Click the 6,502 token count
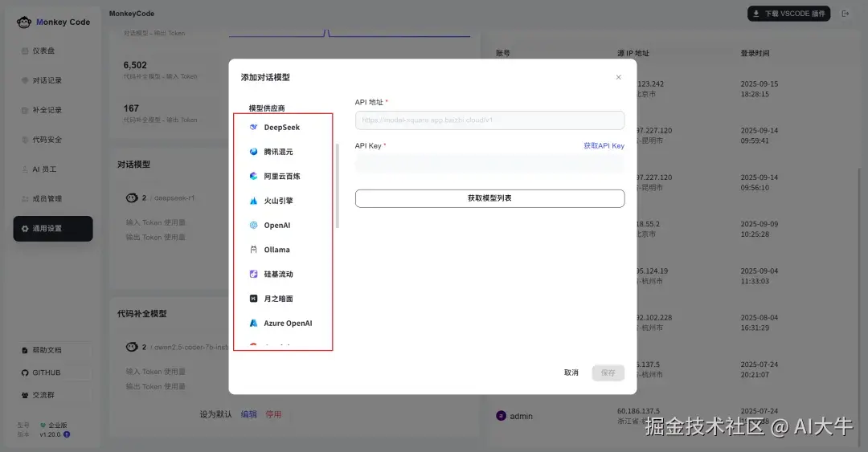This screenshot has height=452, width=868. (135, 65)
